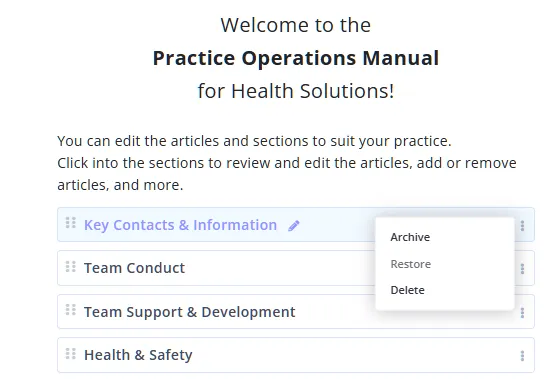Close the Key Contacts & Information three-dot menu
The image size is (551, 379).
[523, 226]
